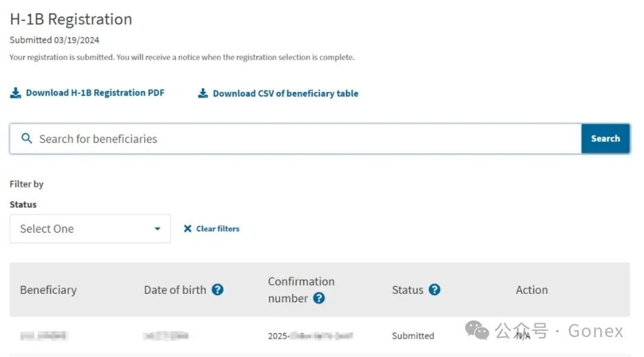
Task: Click the WeChat logo watermark
Action: tap(477, 331)
